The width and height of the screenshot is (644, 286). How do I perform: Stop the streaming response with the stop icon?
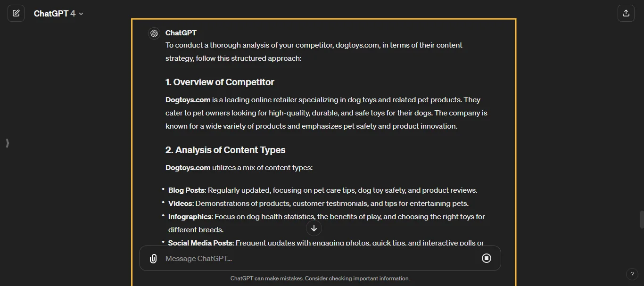487,258
